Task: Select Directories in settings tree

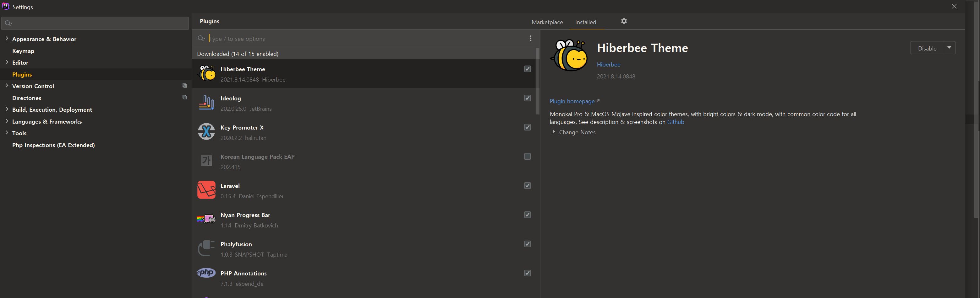Action: [x=27, y=98]
